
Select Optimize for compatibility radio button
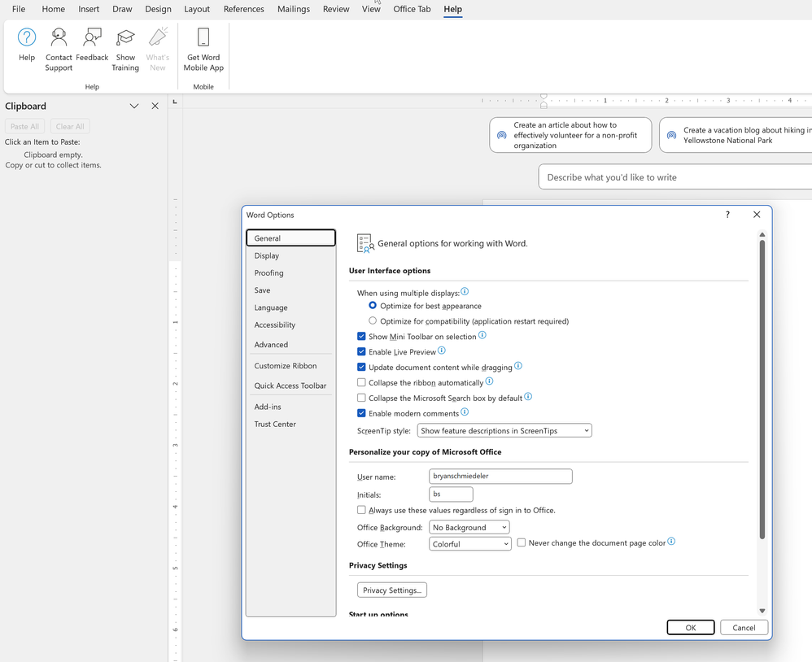point(373,321)
